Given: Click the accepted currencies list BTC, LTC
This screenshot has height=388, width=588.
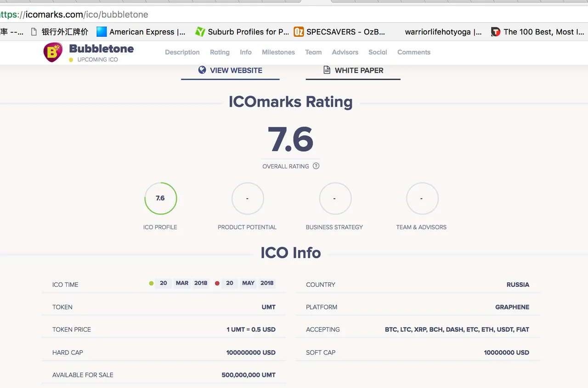Looking at the screenshot, I should coord(457,330).
